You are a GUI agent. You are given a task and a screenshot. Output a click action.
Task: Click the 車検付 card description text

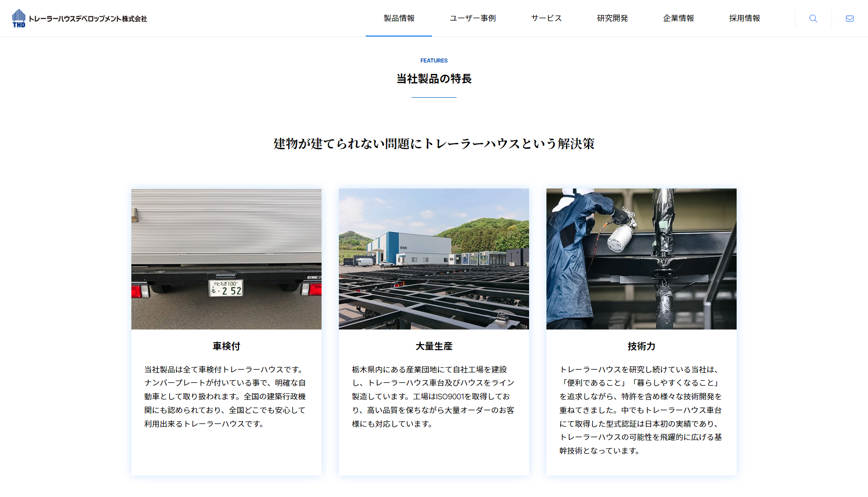pyautogui.click(x=225, y=397)
